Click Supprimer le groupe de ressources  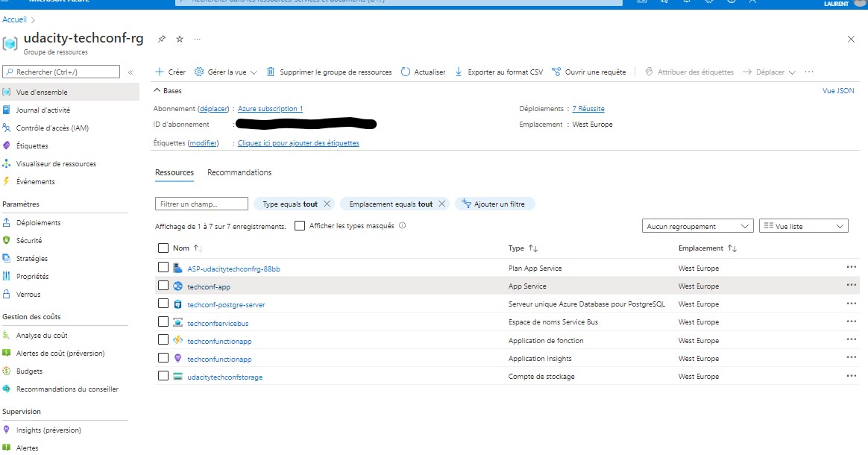[x=330, y=72]
